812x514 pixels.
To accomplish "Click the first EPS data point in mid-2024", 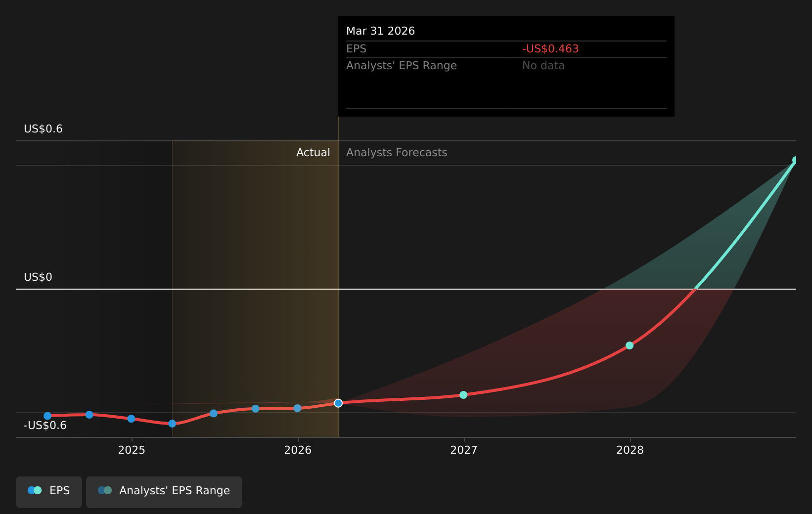I will (x=47, y=416).
